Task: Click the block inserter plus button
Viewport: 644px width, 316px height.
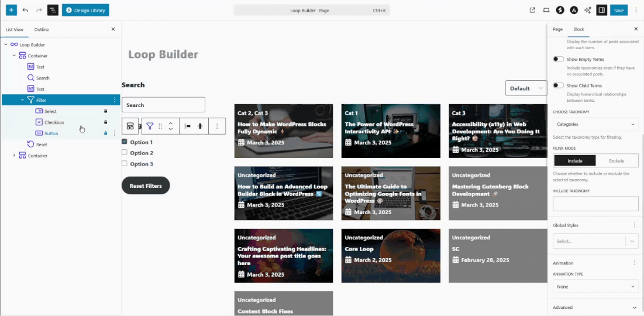Action: pos(11,10)
